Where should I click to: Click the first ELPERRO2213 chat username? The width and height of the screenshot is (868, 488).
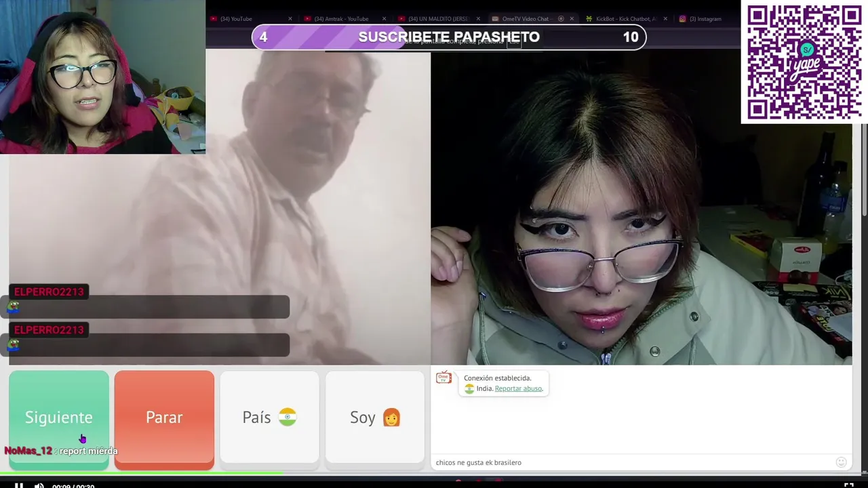[x=49, y=291]
